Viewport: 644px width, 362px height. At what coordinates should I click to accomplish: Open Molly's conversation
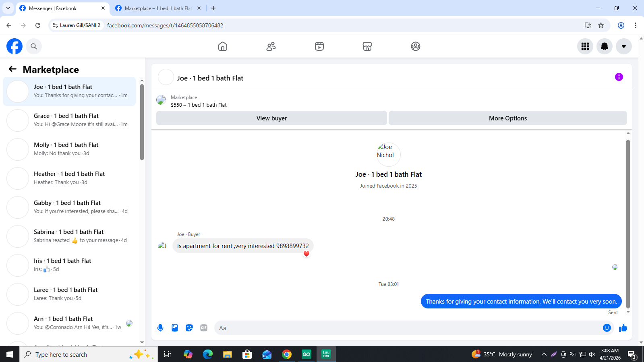pyautogui.click(x=69, y=149)
